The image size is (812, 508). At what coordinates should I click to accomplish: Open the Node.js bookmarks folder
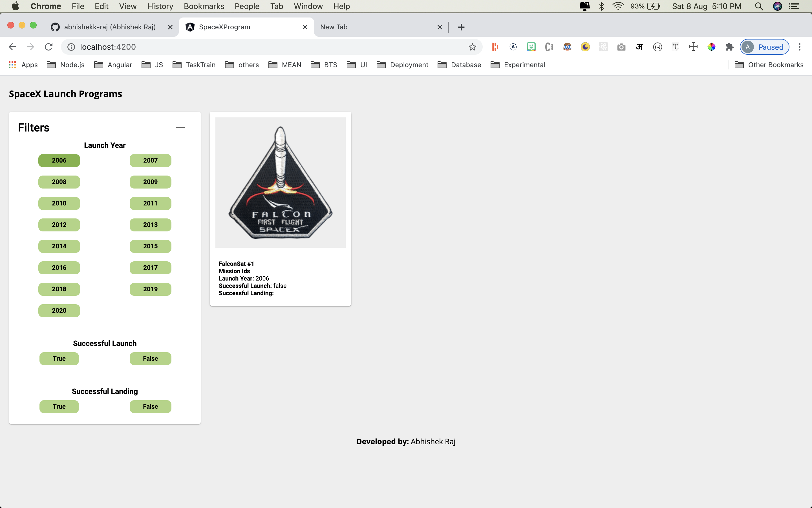(x=66, y=65)
